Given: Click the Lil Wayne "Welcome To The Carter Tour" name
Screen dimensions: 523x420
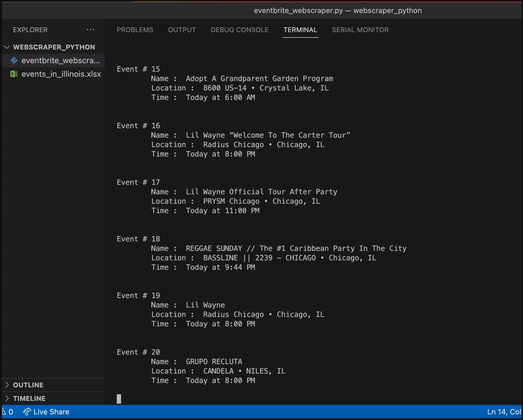Looking at the screenshot, I should click(268, 135).
